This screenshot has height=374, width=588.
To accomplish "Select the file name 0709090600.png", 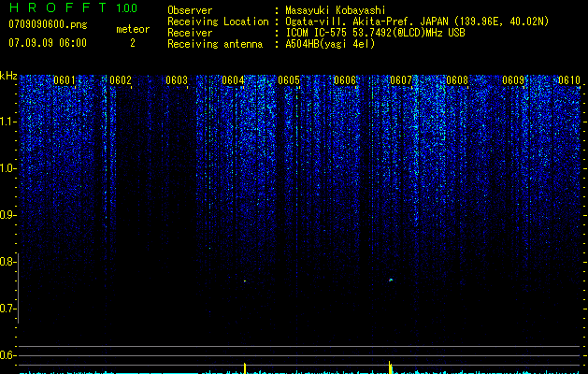I will (48, 24).
